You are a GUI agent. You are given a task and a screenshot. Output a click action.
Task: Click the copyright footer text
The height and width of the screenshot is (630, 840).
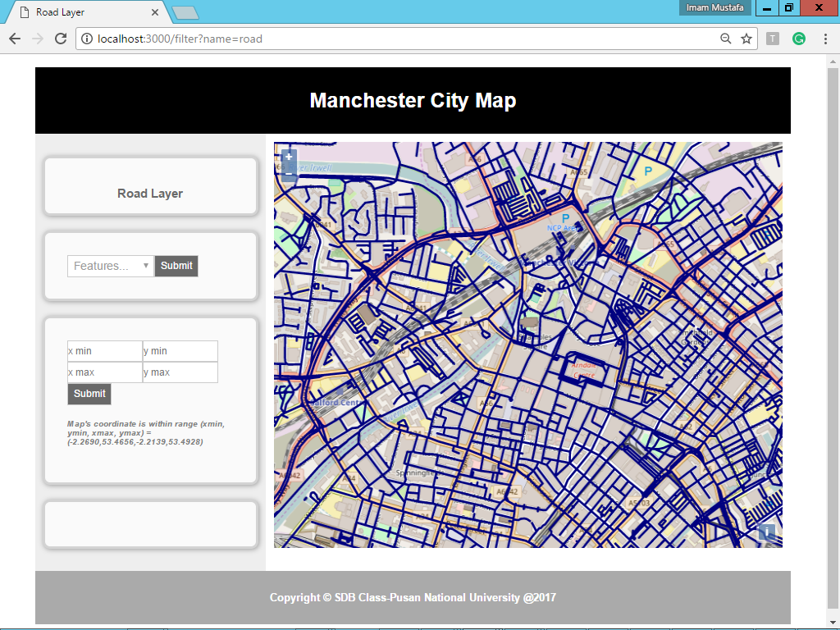[413, 597]
